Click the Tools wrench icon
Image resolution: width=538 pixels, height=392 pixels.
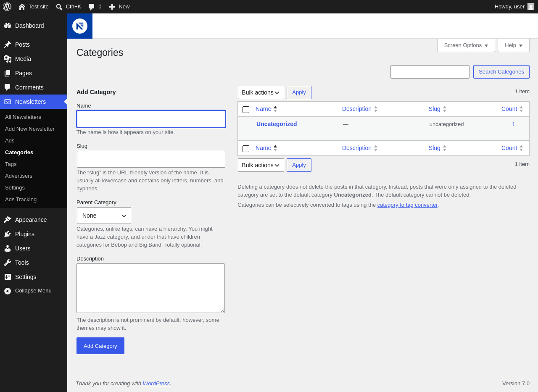click(x=8, y=263)
